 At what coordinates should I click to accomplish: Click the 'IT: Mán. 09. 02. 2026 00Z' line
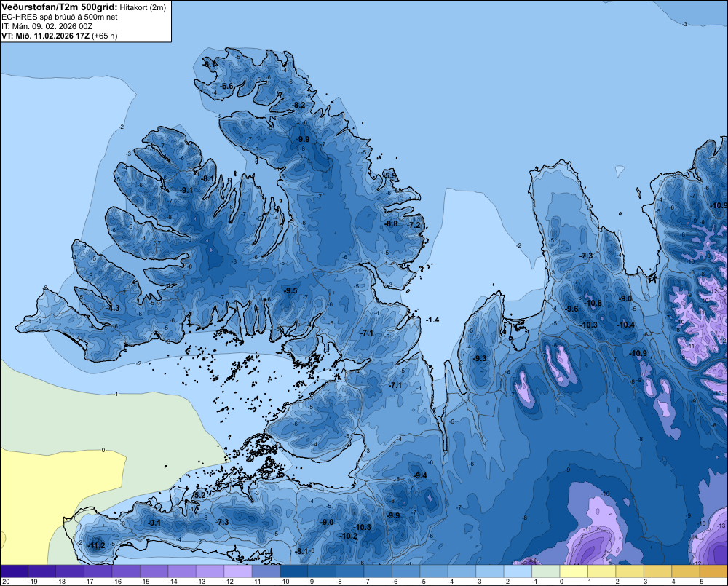(x=47, y=26)
